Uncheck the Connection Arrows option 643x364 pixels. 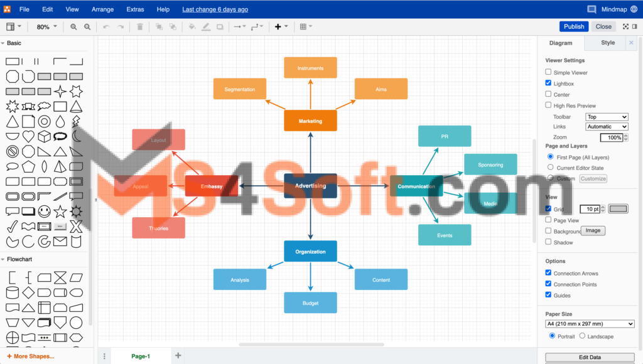tap(548, 273)
